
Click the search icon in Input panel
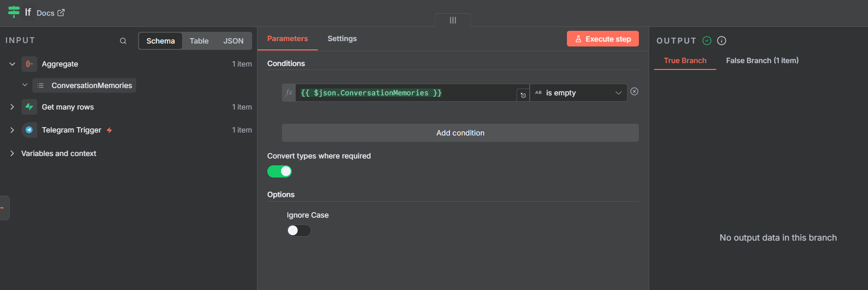pos(123,41)
